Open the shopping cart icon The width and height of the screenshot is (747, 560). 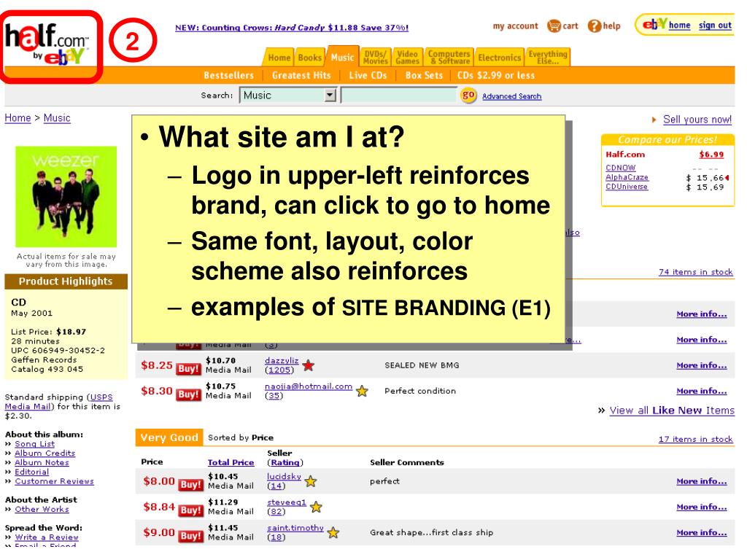(x=554, y=26)
